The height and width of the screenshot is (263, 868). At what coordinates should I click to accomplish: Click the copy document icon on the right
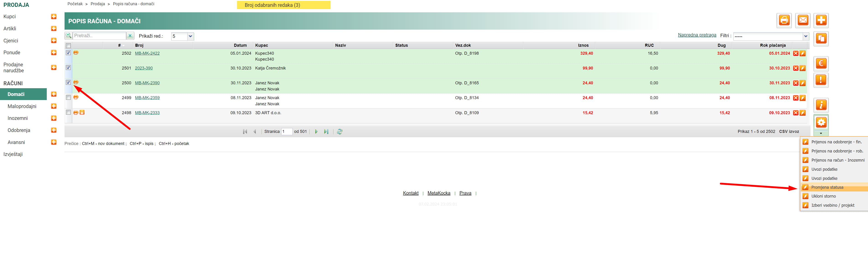coord(821,39)
